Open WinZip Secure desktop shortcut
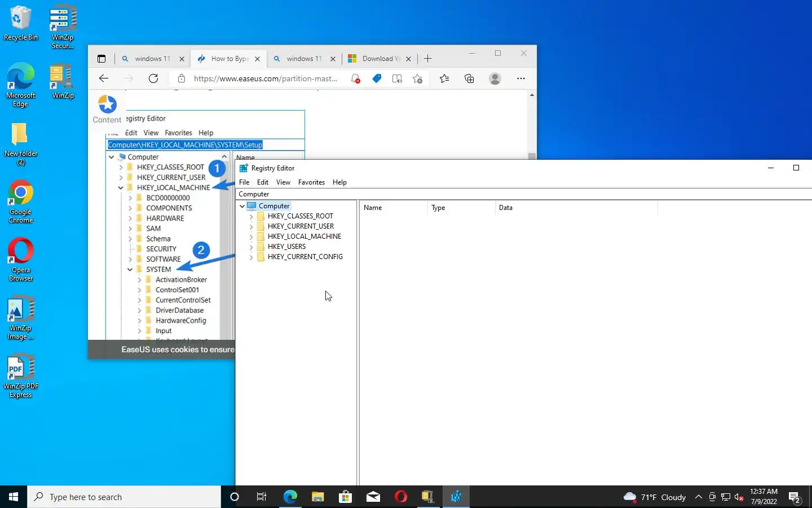The width and height of the screenshot is (812, 508). tap(63, 27)
